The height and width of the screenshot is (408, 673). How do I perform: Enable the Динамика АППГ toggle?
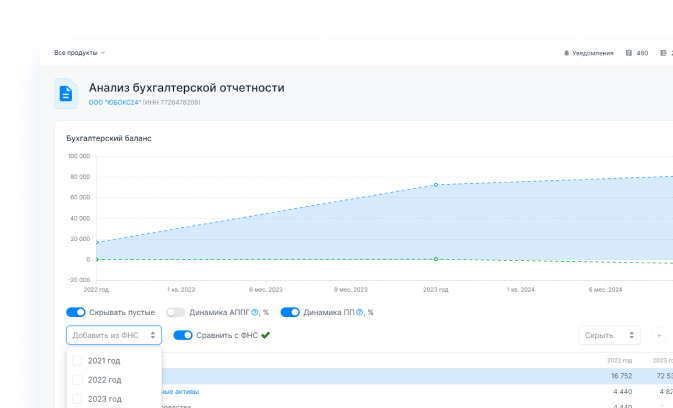click(x=176, y=312)
